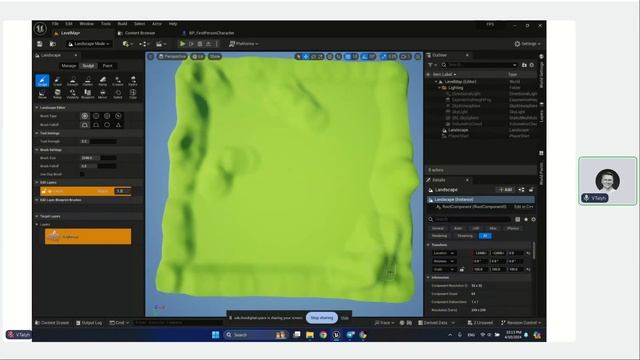Select the Hydro erosion tool
This screenshot has height=360, width=640.
click(133, 81)
